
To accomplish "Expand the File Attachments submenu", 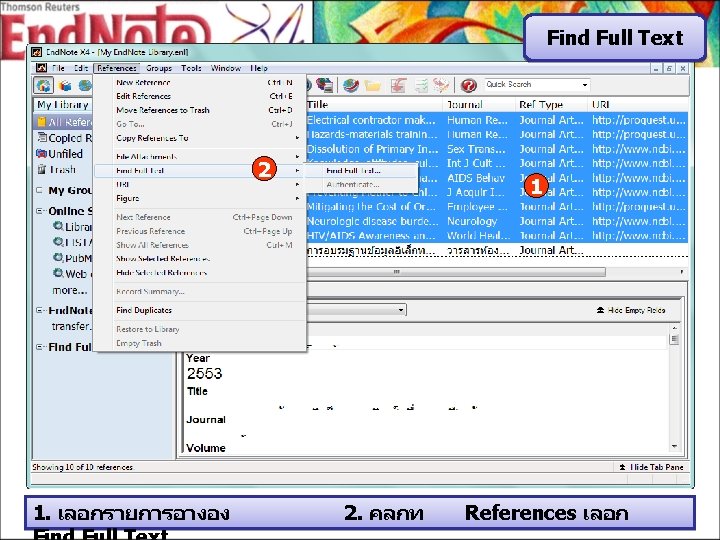I will (200, 157).
